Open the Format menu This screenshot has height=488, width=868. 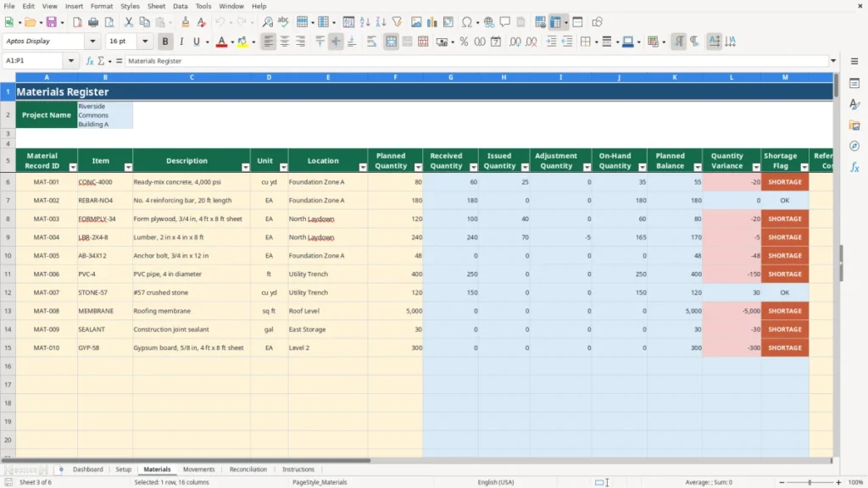pos(102,6)
